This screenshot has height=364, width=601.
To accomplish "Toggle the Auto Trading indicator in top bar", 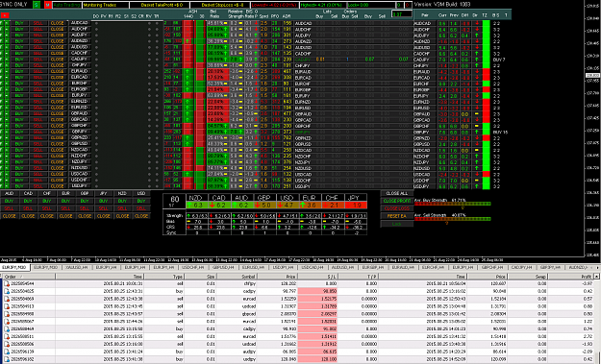I will (x=66, y=5).
